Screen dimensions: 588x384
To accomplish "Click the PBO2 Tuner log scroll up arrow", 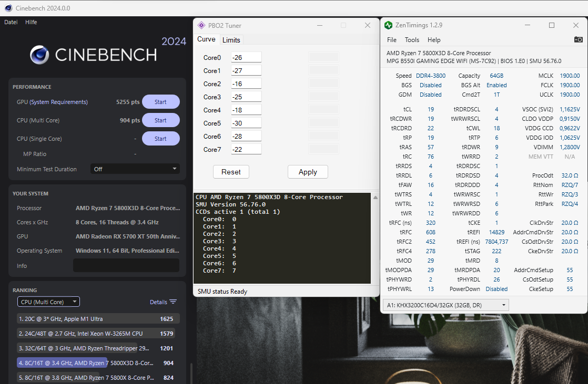I will pos(376,197).
